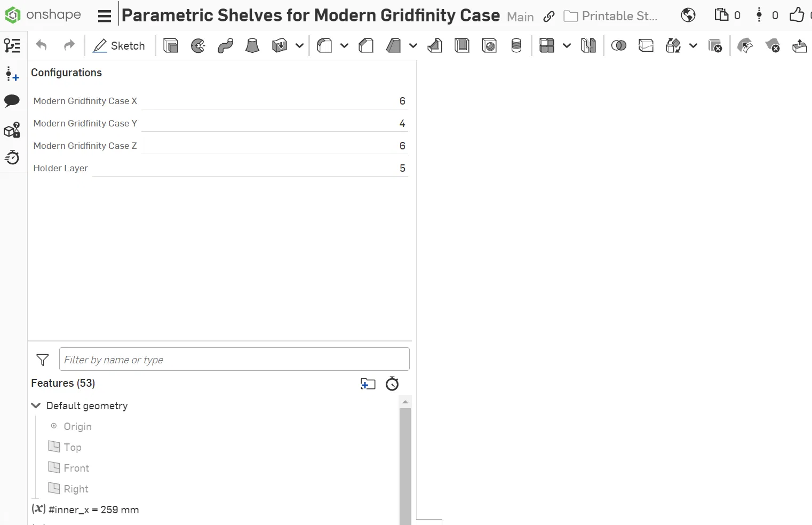Screen dimensions: 812x525
Task: Edit the Holder Layer value
Action: pos(250,168)
